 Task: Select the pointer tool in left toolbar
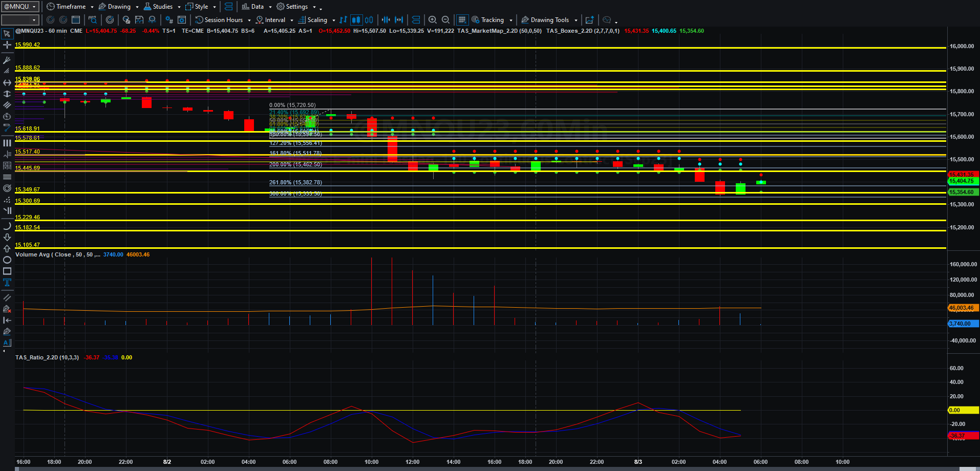pos(7,34)
